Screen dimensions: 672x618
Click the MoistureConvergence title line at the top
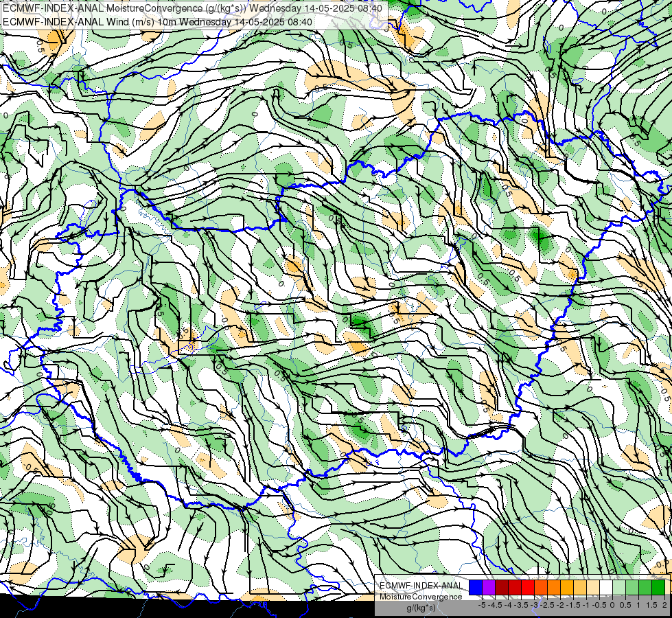(x=192, y=8)
